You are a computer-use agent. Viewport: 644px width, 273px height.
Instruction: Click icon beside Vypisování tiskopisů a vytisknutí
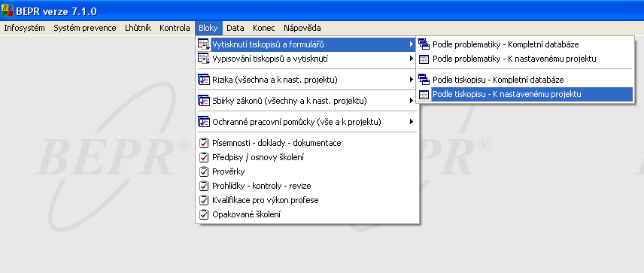pos(204,59)
